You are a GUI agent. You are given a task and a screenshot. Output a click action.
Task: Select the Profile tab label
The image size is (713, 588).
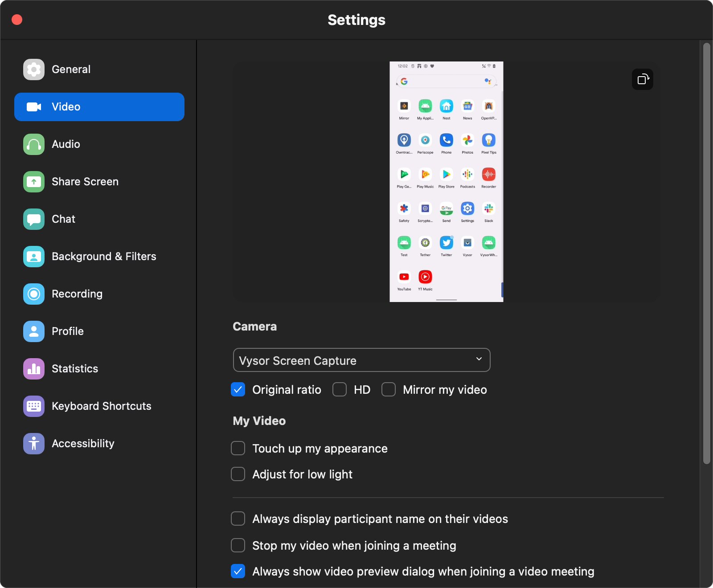tap(68, 331)
